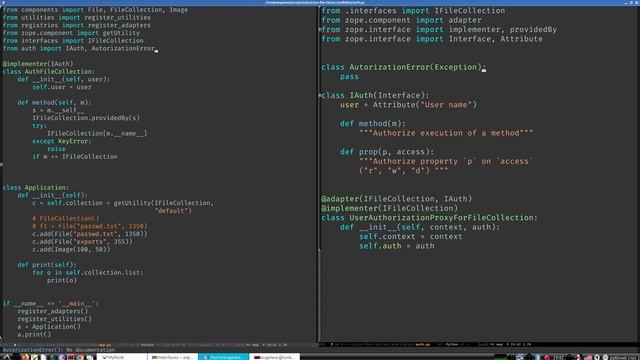This screenshot has width=640, height=360.
Task: Click the '# FileCollection()' comment
Action: pos(66,219)
